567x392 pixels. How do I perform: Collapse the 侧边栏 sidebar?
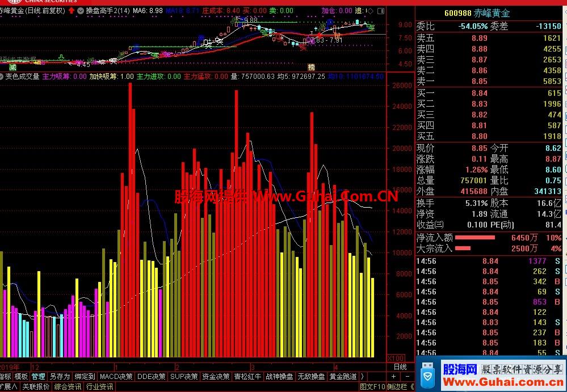(401, 386)
